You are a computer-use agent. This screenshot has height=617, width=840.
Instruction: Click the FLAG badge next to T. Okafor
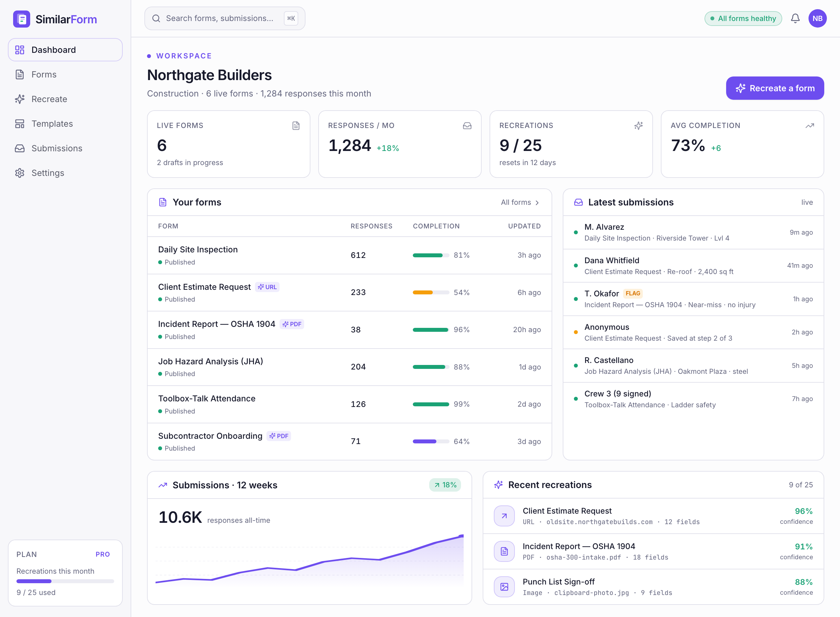click(x=633, y=293)
